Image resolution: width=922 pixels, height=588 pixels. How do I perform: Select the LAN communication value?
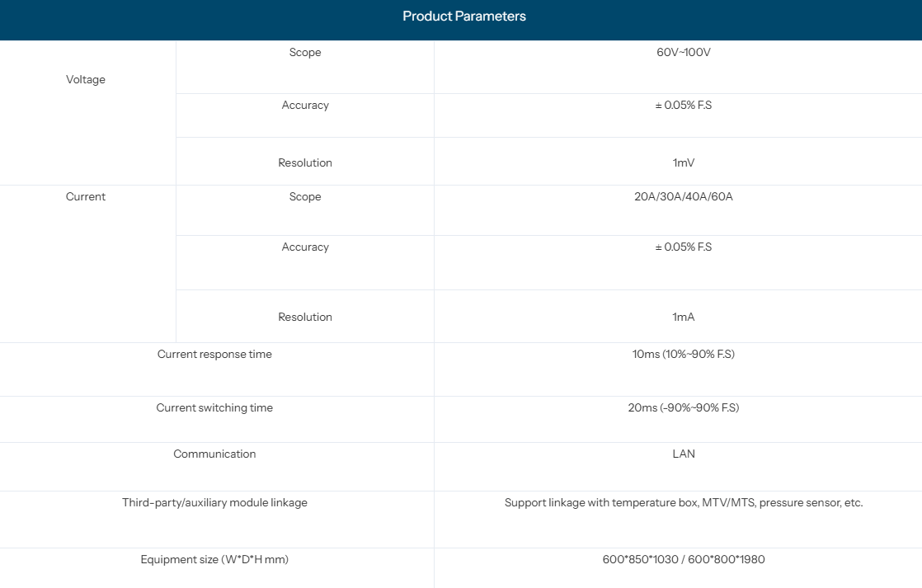(x=683, y=454)
